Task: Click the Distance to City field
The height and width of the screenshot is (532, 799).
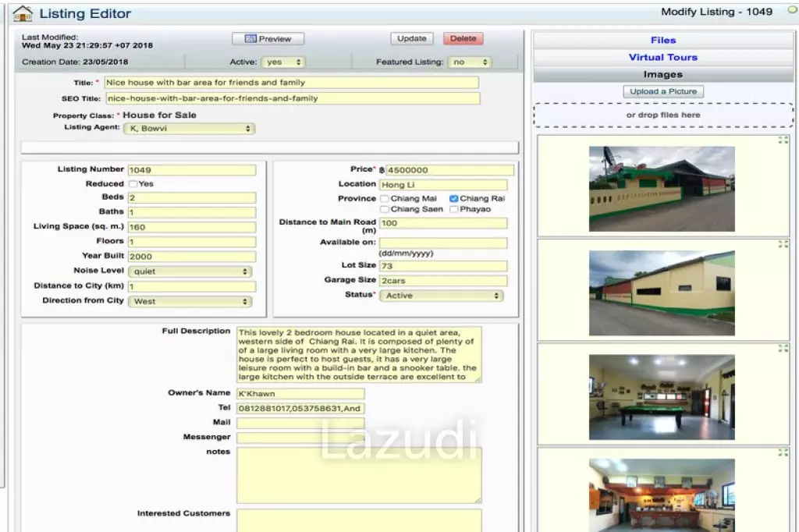Action: pyautogui.click(x=192, y=287)
